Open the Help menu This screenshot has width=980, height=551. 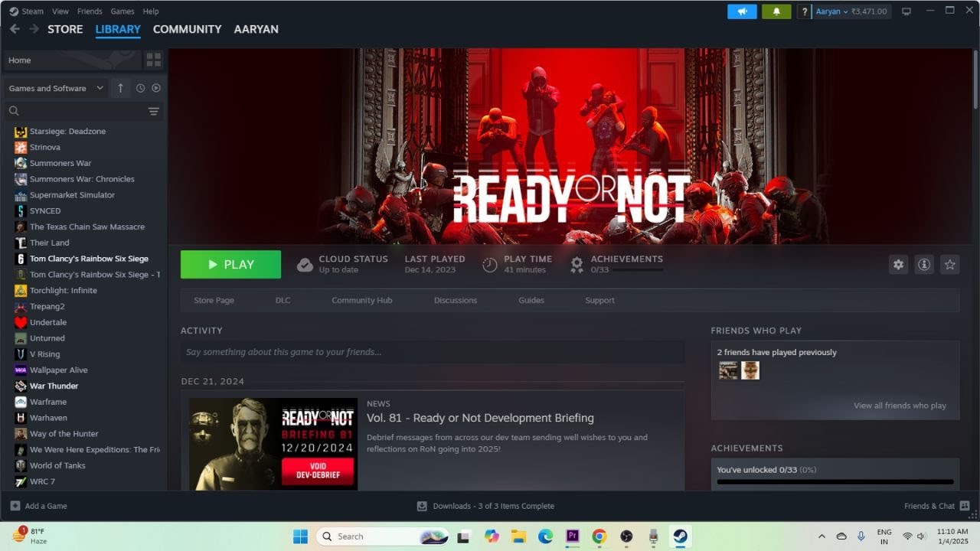point(151,11)
